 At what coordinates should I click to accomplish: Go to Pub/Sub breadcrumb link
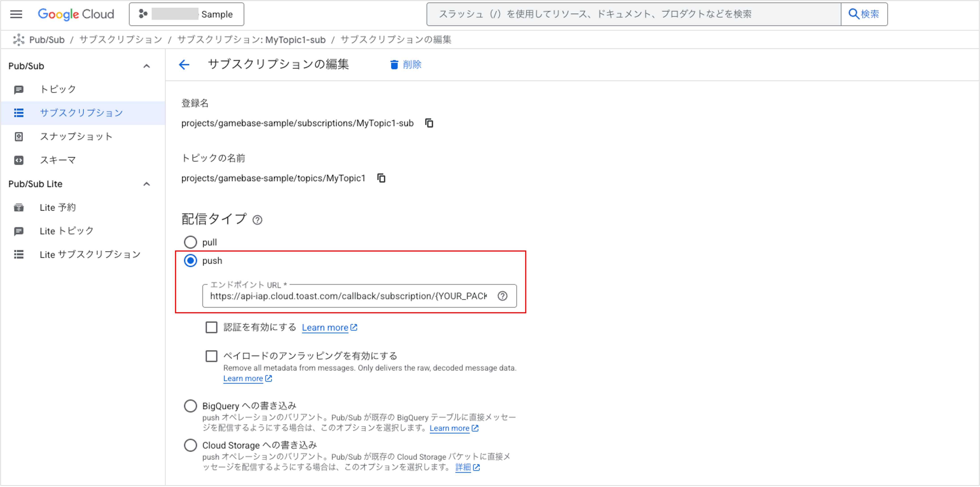(x=47, y=40)
